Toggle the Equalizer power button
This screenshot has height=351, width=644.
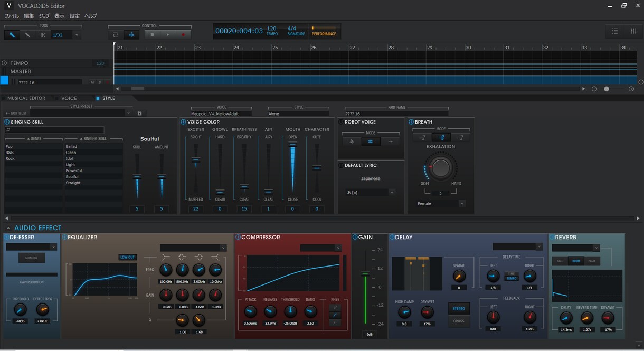click(x=65, y=238)
